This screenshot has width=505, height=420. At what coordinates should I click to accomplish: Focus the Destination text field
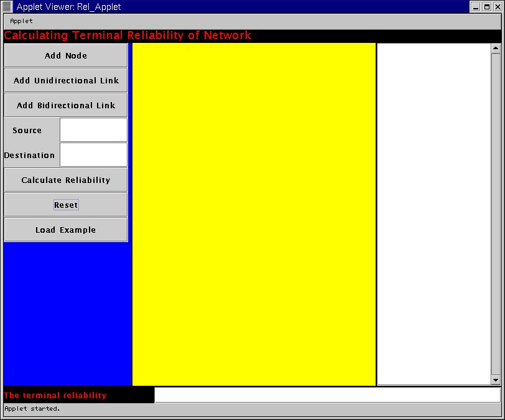pyautogui.click(x=93, y=155)
